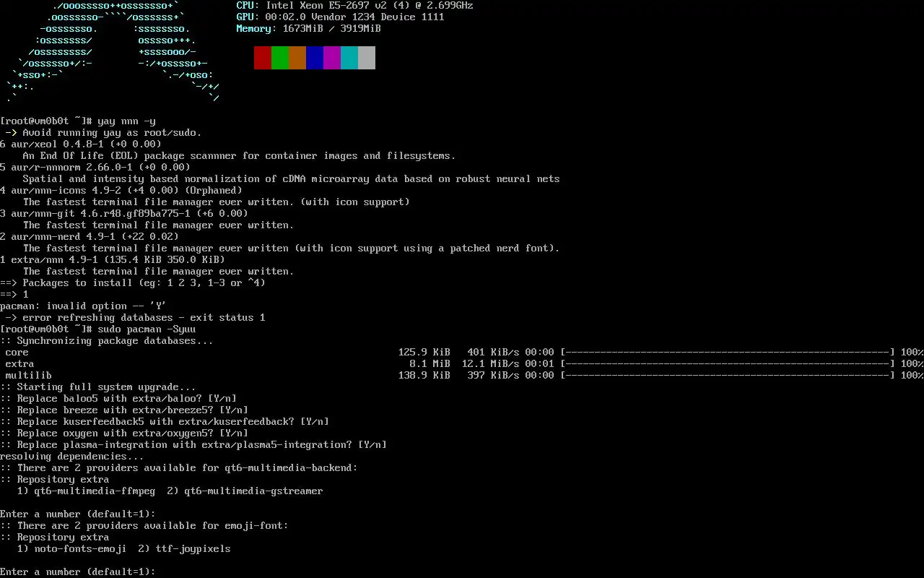
Task: Click the r-nnnorm description about cDNA microarray
Action: point(292,179)
